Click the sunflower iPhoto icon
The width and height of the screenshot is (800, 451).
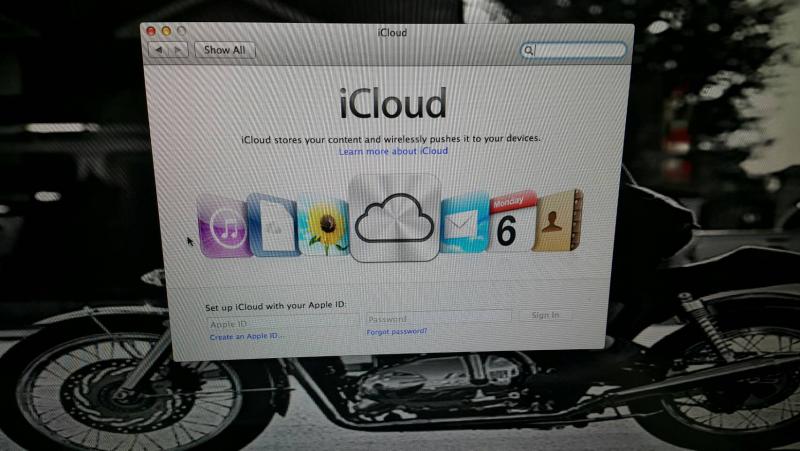[322, 226]
